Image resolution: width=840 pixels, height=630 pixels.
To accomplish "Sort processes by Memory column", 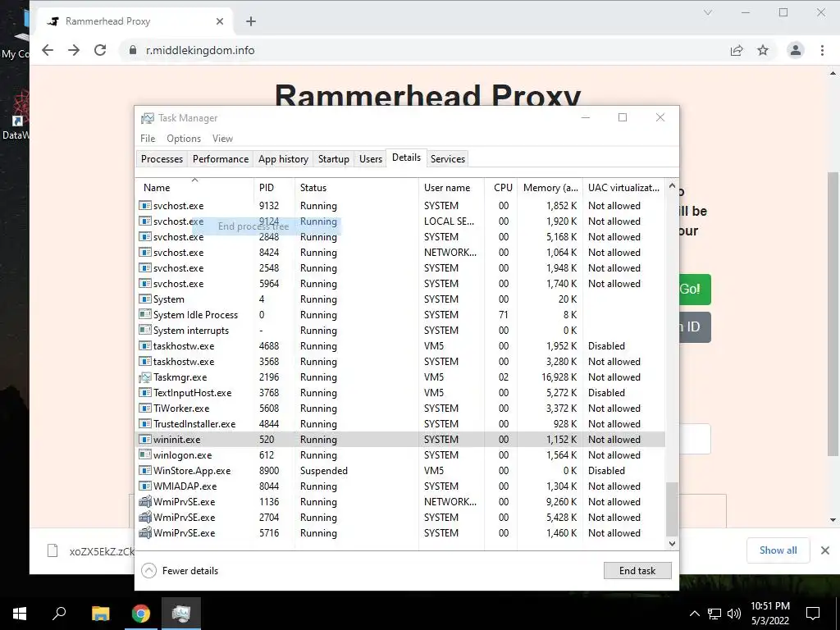I will pyautogui.click(x=550, y=188).
